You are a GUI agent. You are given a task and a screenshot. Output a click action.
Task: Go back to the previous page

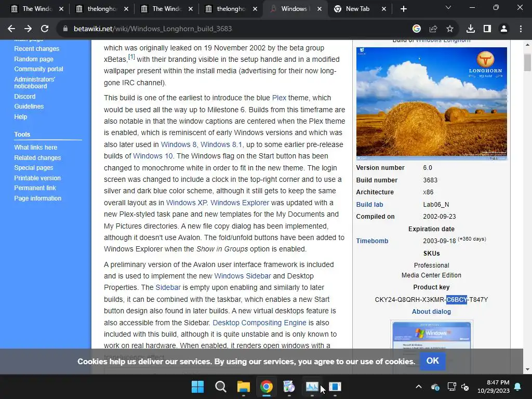tap(11, 29)
